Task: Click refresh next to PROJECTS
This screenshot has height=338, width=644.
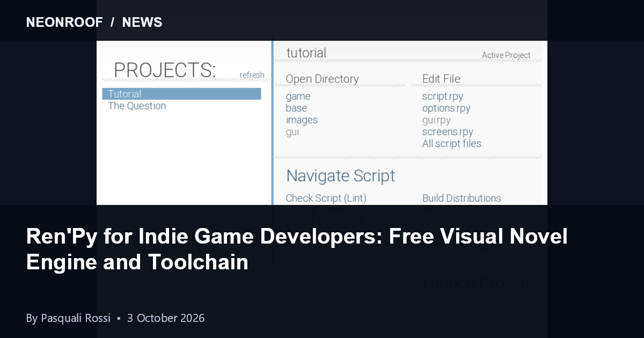Action: (x=252, y=75)
